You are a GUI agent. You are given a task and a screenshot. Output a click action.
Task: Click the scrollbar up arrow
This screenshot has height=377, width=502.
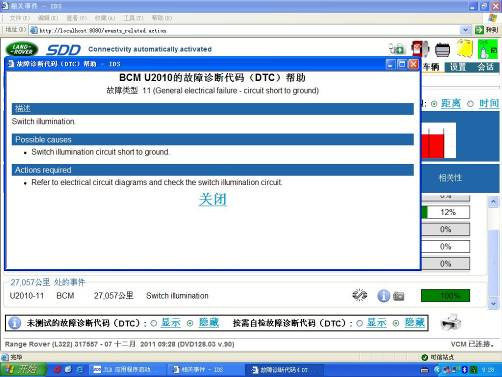coord(493,202)
